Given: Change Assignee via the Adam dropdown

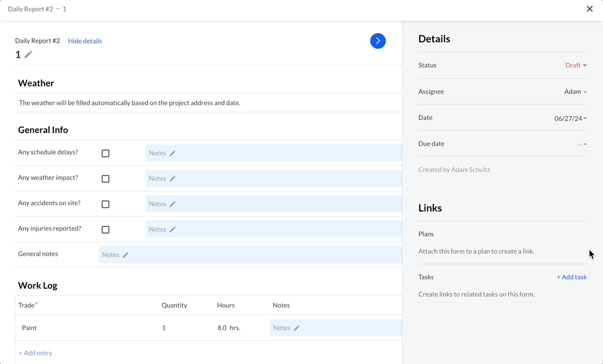Looking at the screenshot, I should (x=575, y=91).
